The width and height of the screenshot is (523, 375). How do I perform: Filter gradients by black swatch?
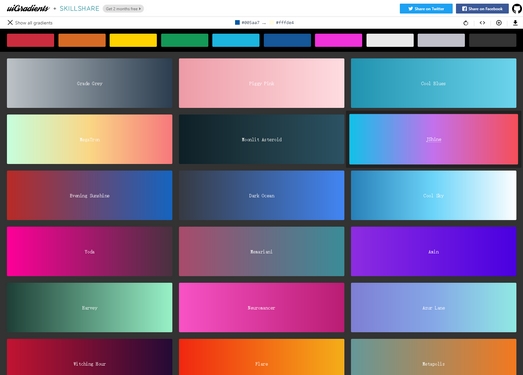coord(493,40)
